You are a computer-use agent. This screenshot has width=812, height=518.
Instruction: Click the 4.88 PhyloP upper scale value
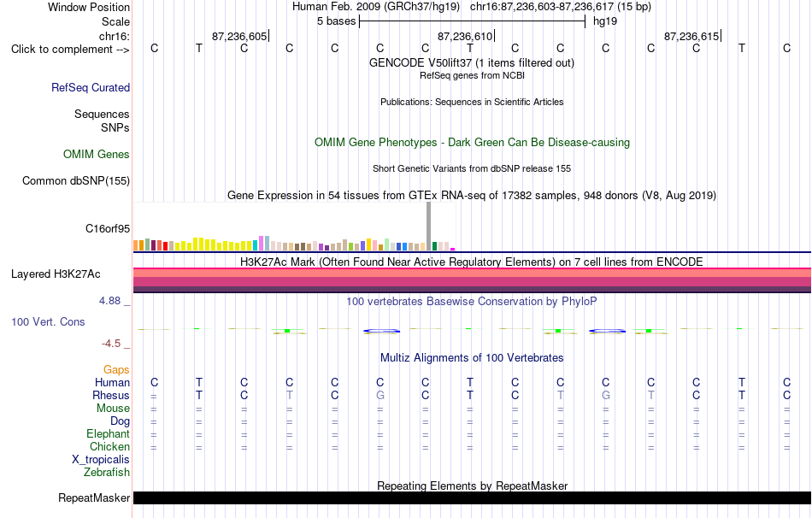point(109,301)
